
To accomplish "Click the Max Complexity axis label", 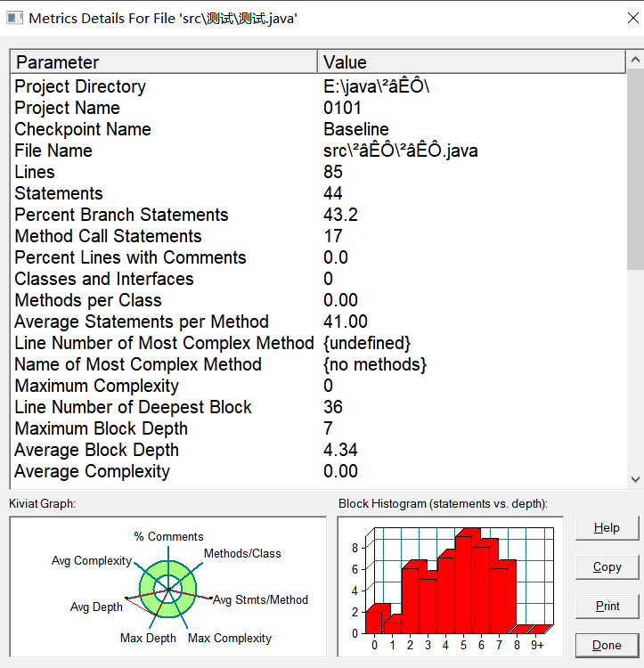I will (x=230, y=639).
